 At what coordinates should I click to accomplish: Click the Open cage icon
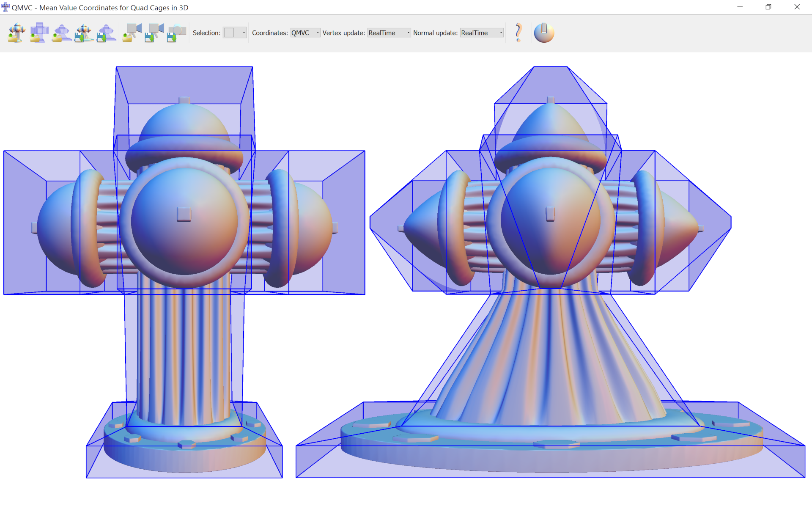click(39, 33)
